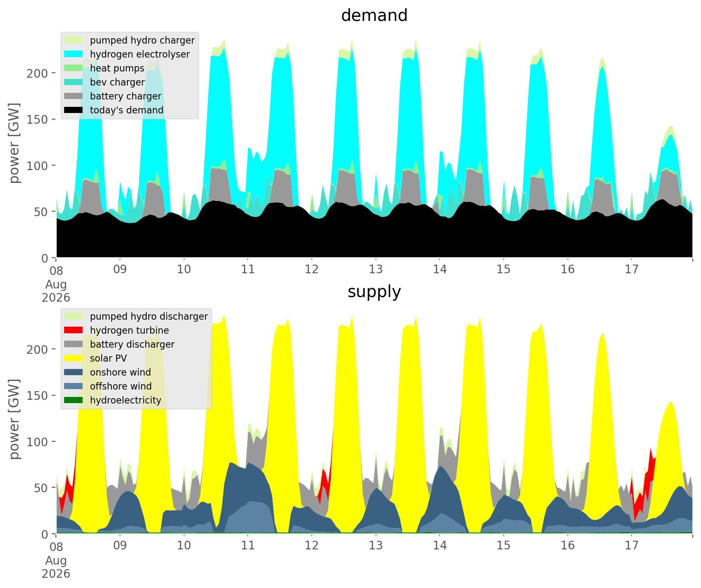Pick the yellow solar PV legend swatch

tap(74, 358)
